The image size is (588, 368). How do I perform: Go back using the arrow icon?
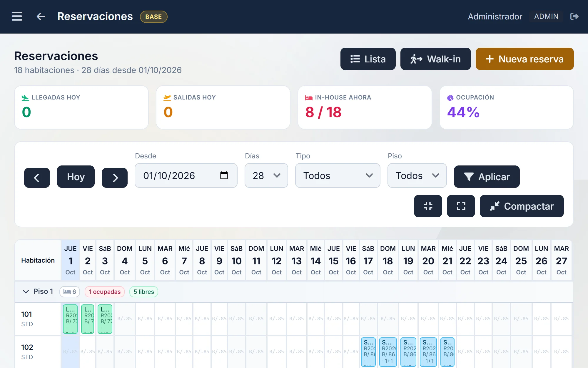[41, 16]
